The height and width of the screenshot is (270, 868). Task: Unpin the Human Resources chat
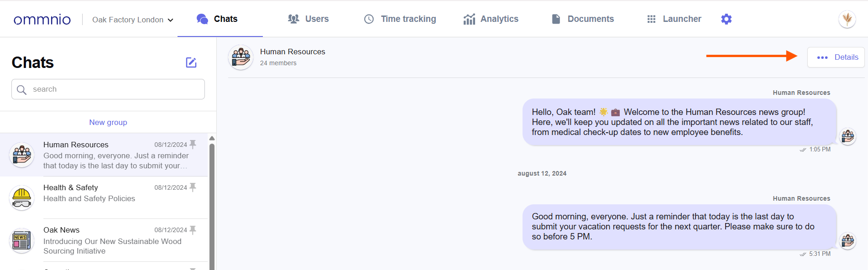pyautogui.click(x=193, y=145)
